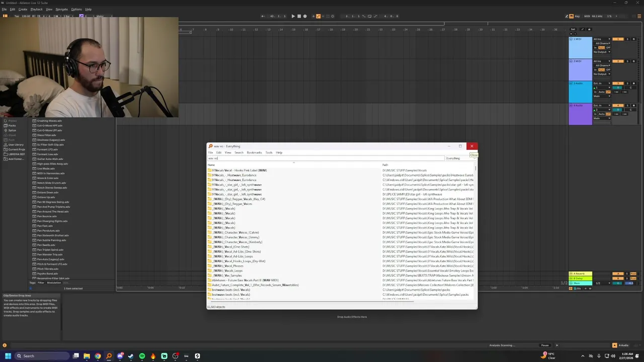Click Pause in the analysis status bar
Image resolution: width=644 pixels, height=362 pixels.
544,345
